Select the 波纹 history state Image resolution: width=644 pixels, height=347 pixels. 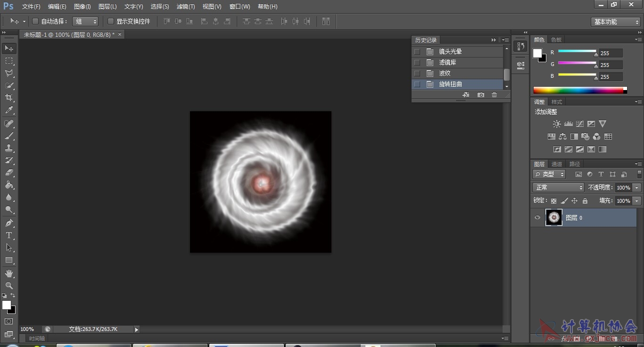(x=457, y=73)
